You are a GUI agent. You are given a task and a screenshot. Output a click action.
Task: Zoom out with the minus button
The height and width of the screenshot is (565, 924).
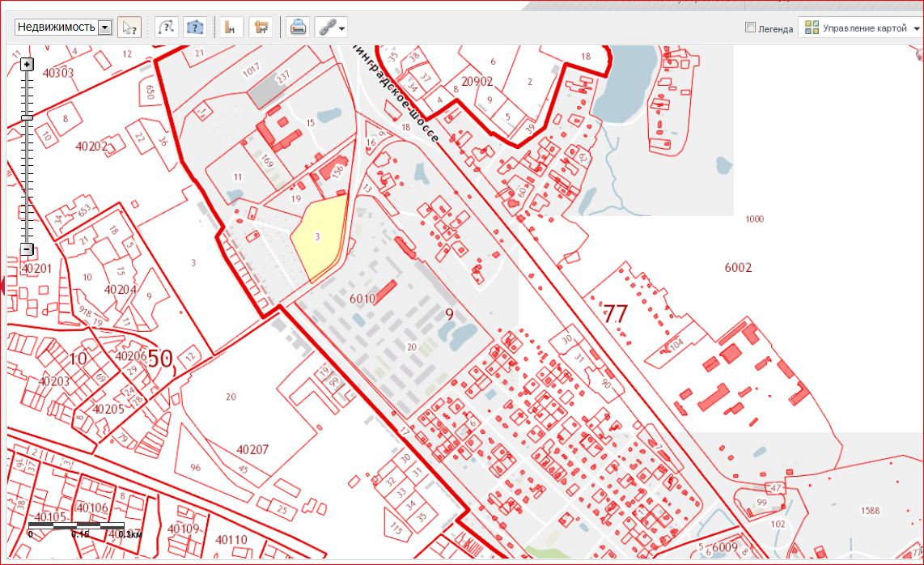point(27,249)
